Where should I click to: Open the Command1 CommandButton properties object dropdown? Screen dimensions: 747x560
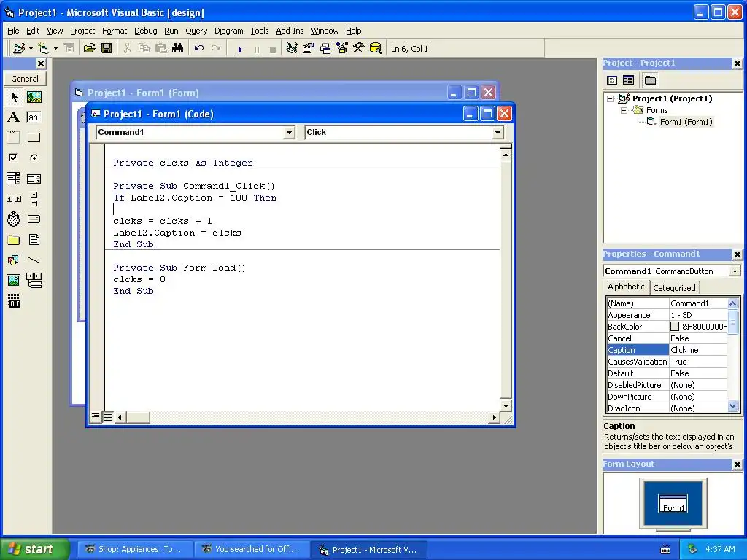(x=735, y=271)
